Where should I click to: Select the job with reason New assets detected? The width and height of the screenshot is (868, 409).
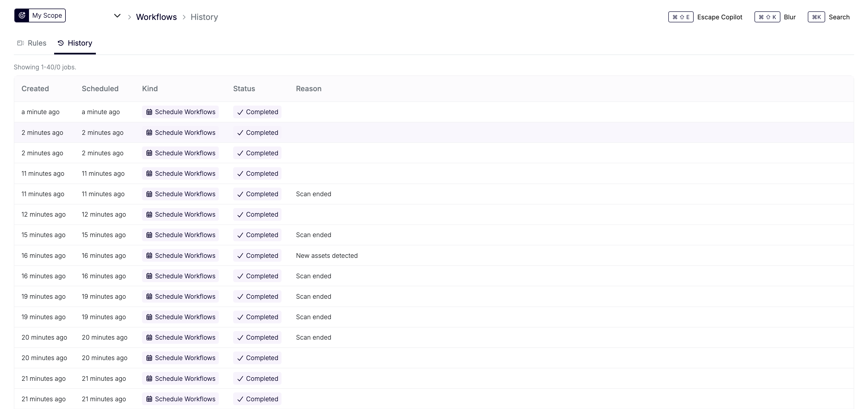(x=327, y=256)
